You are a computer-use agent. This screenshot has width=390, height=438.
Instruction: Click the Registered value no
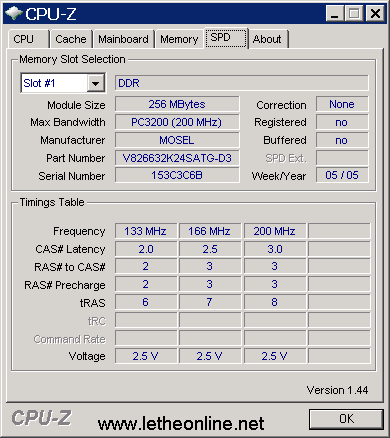[x=342, y=122]
